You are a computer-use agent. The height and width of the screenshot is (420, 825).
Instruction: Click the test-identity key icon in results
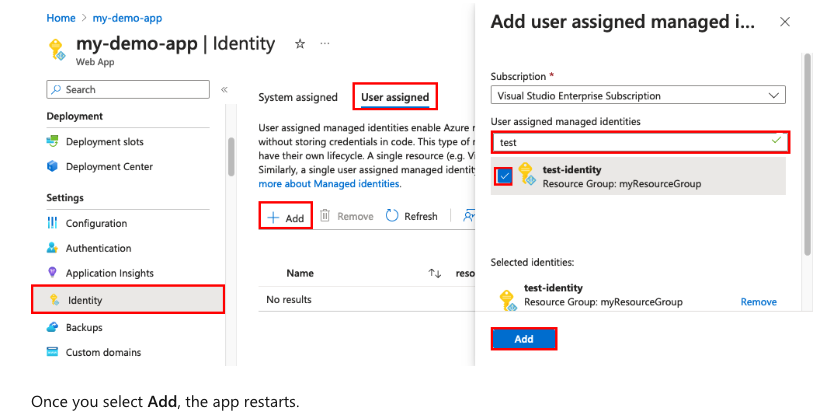tap(527, 174)
